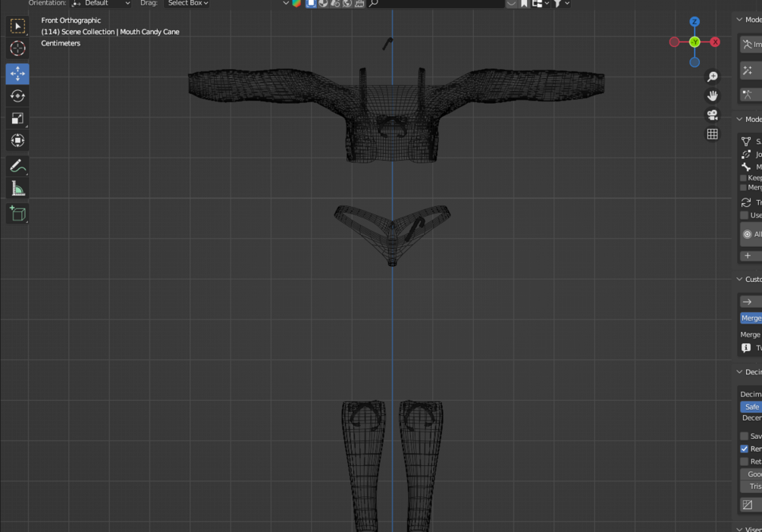The height and width of the screenshot is (532, 762).
Task: Click the Zoom viewport magnifier icon
Action: pos(713,77)
